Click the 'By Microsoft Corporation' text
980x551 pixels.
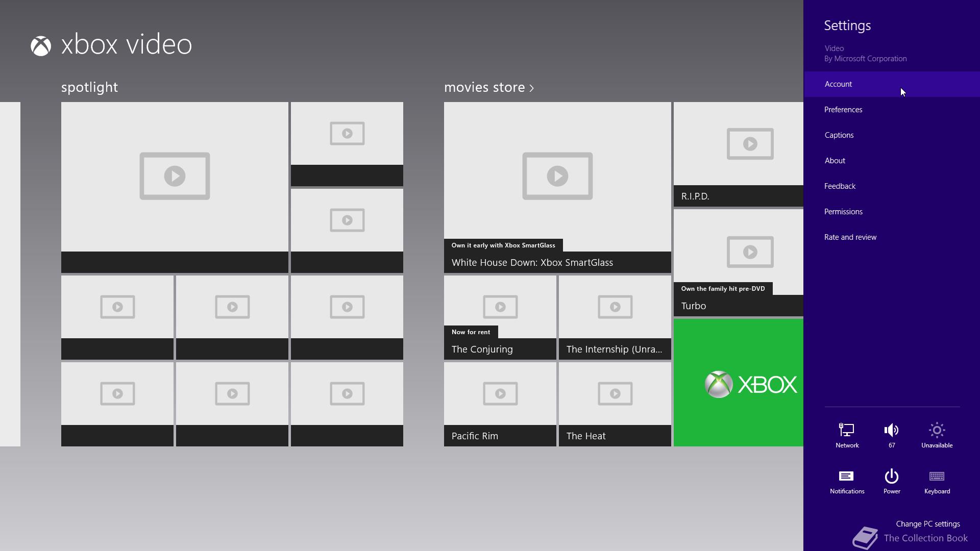pos(865,59)
